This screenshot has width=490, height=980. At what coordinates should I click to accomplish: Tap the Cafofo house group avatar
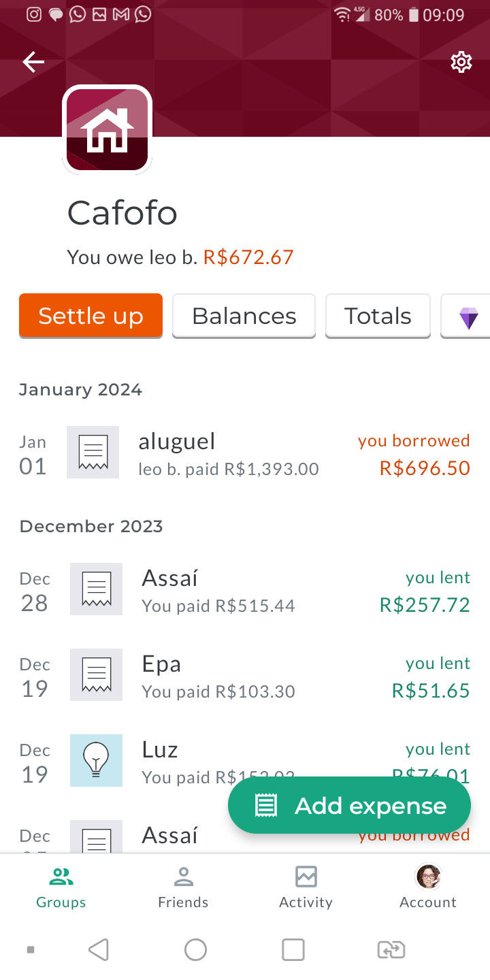pyautogui.click(x=107, y=129)
